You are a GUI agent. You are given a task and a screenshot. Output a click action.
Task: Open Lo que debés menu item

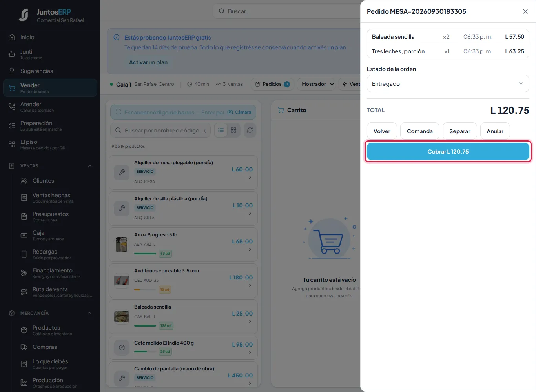click(50, 364)
